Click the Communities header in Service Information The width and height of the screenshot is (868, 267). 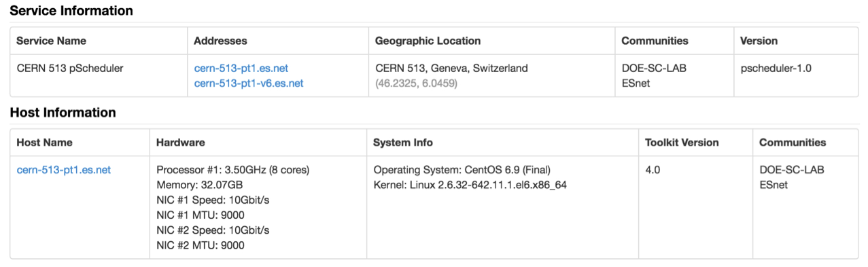(655, 41)
